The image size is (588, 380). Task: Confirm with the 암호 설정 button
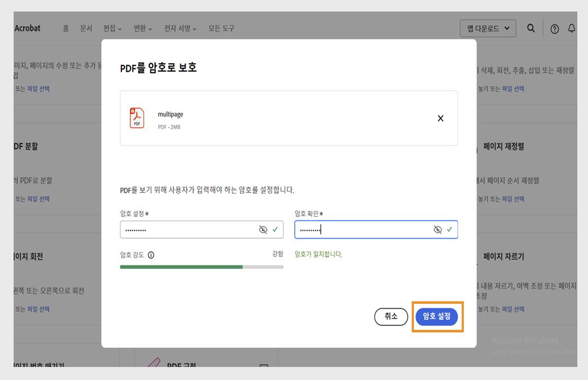coord(437,316)
